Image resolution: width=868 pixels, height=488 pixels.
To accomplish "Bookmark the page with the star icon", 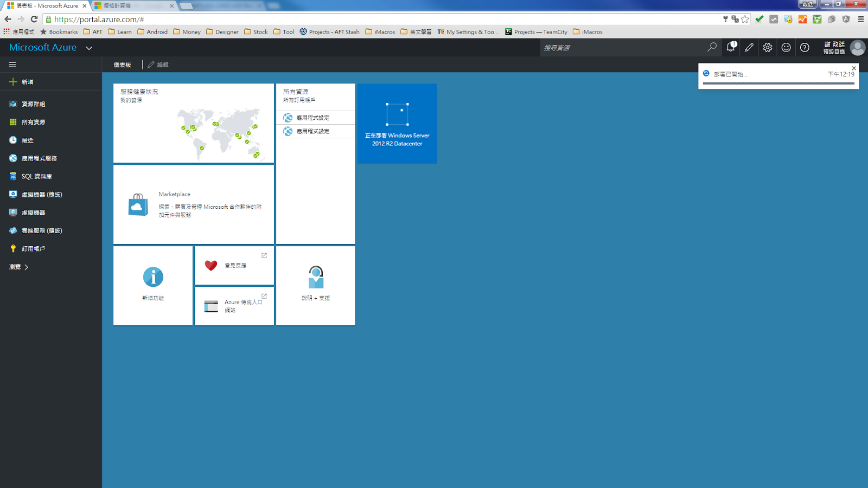I will click(x=745, y=19).
